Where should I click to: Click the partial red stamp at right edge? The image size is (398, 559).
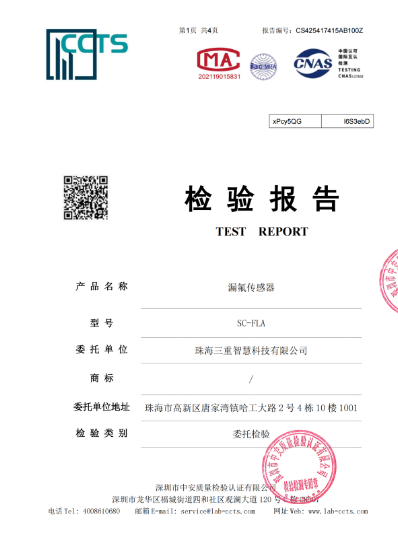[389, 281]
